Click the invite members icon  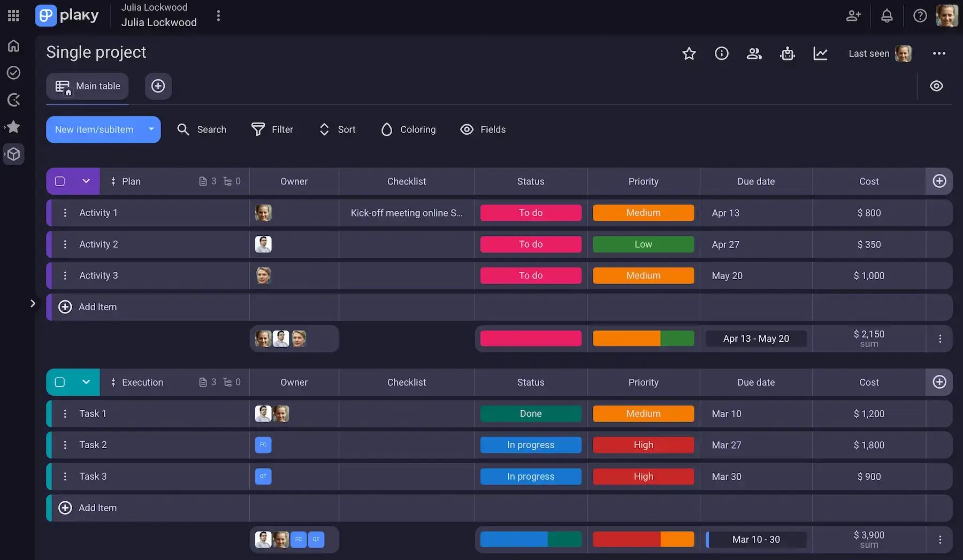coord(853,16)
